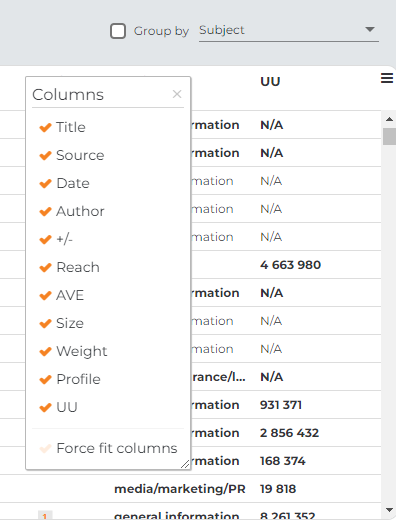Hide the AVE column
396x521 pixels.
click(61, 295)
